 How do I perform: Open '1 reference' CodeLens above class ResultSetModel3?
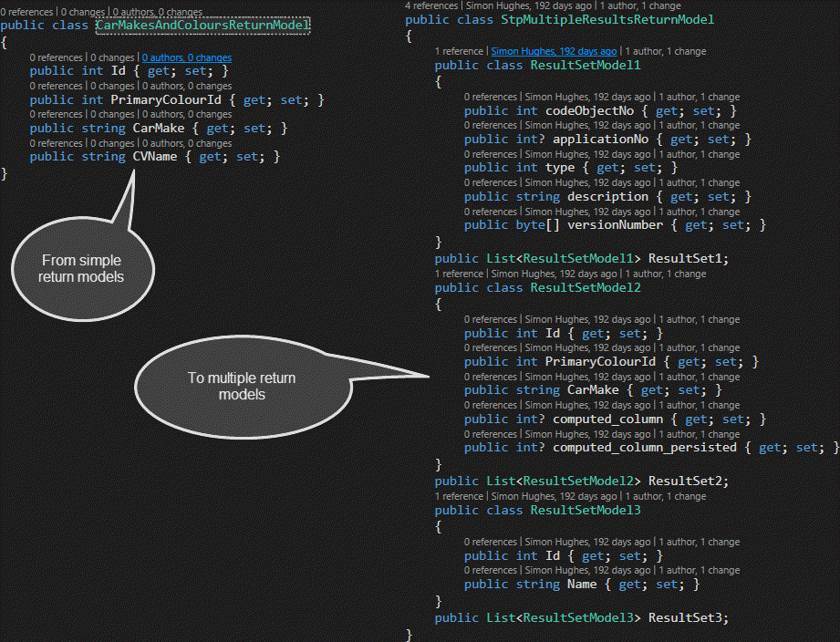(x=459, y=496)
